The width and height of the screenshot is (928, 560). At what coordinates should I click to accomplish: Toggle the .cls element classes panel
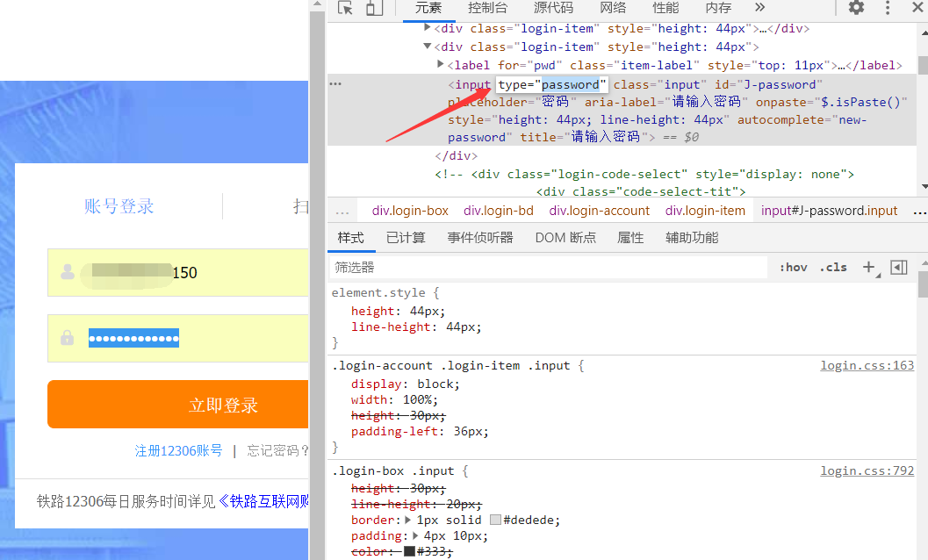click(x=833, y=267)
